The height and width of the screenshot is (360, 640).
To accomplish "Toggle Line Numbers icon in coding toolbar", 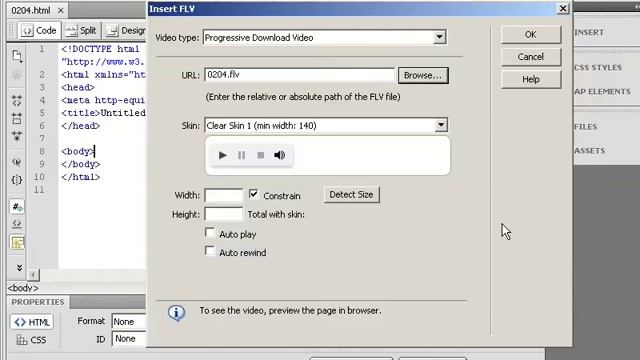I will pos(17,207).
